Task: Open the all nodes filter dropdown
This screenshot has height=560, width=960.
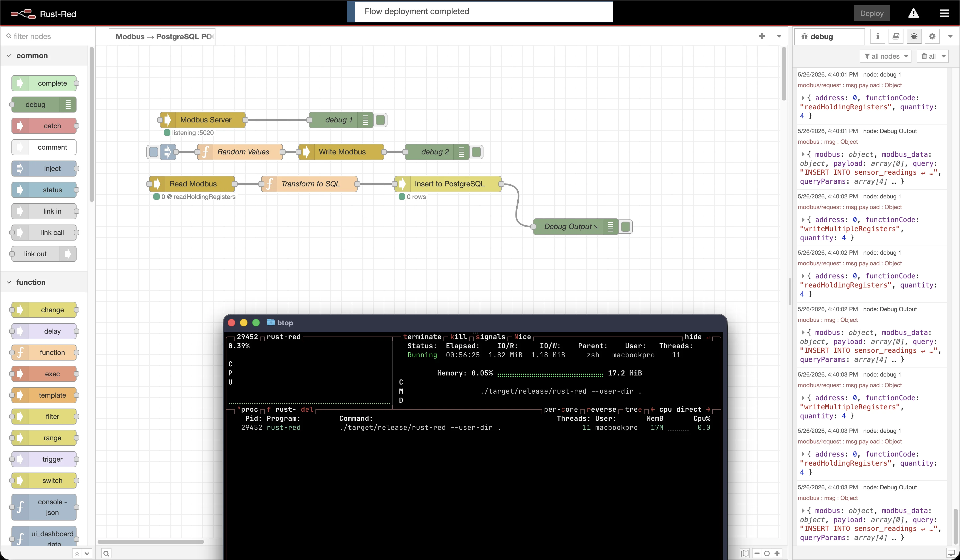Action: (x=885, y=56)
